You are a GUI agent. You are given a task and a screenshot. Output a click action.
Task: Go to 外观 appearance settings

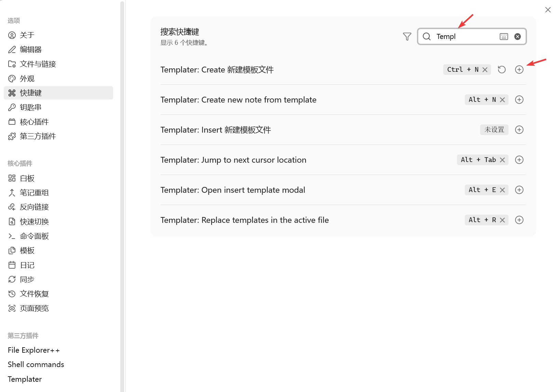click(27, 79)
